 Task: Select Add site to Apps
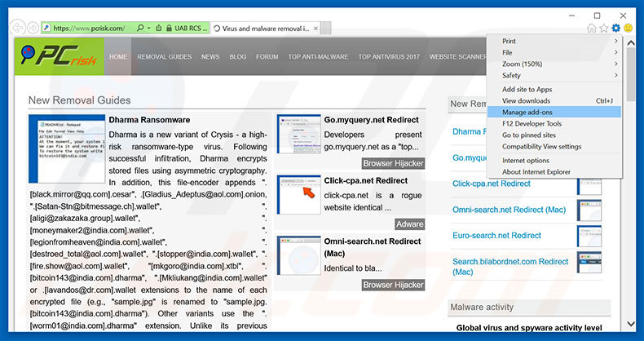[554, 89]
